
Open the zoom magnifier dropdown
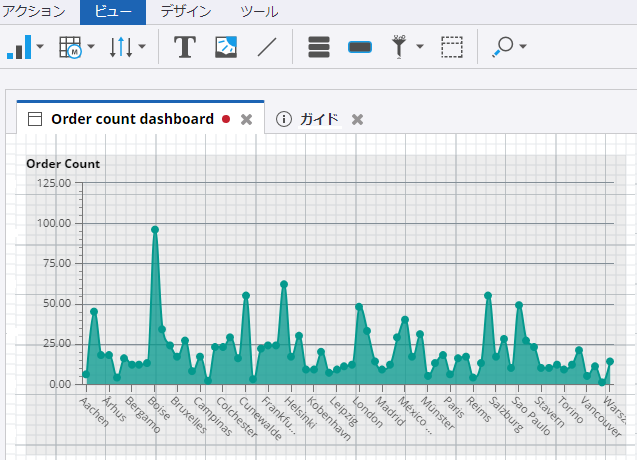tap(509, 47)
